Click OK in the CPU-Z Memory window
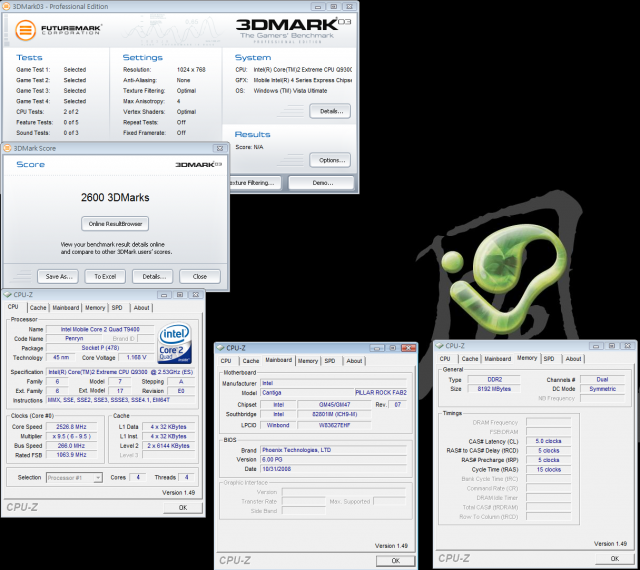 614,559
